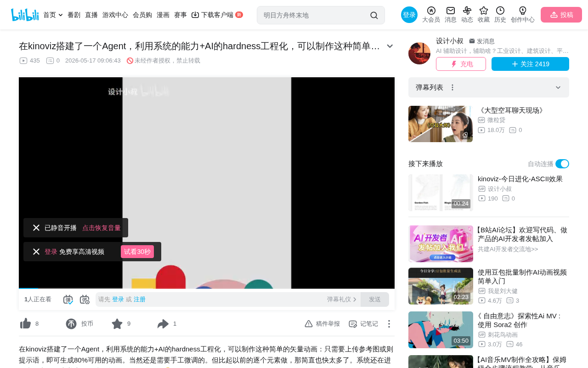This screenshot has width=588, height=368.
Task: Open uploader 设计小叔 avatar
Action: point(419,53)
